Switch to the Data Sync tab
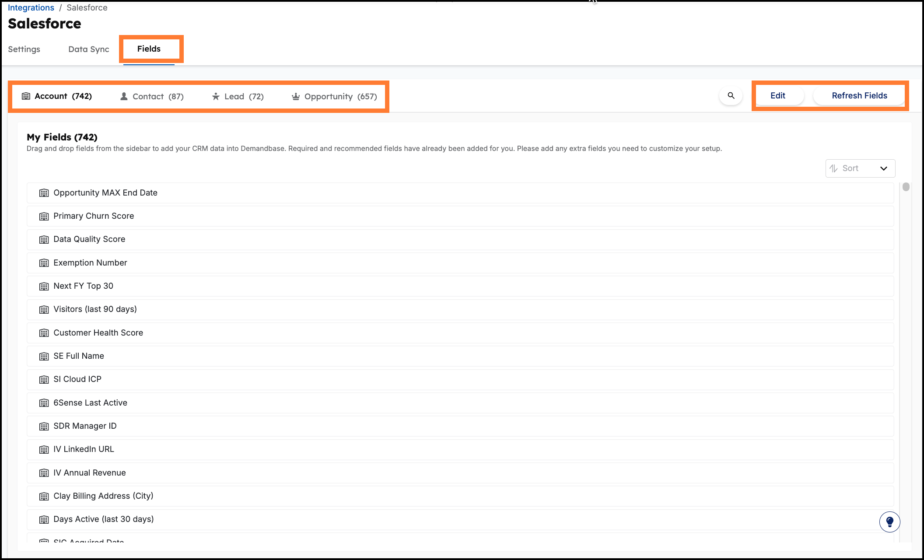This screenshot has width=924, height=560. (89, 49)
